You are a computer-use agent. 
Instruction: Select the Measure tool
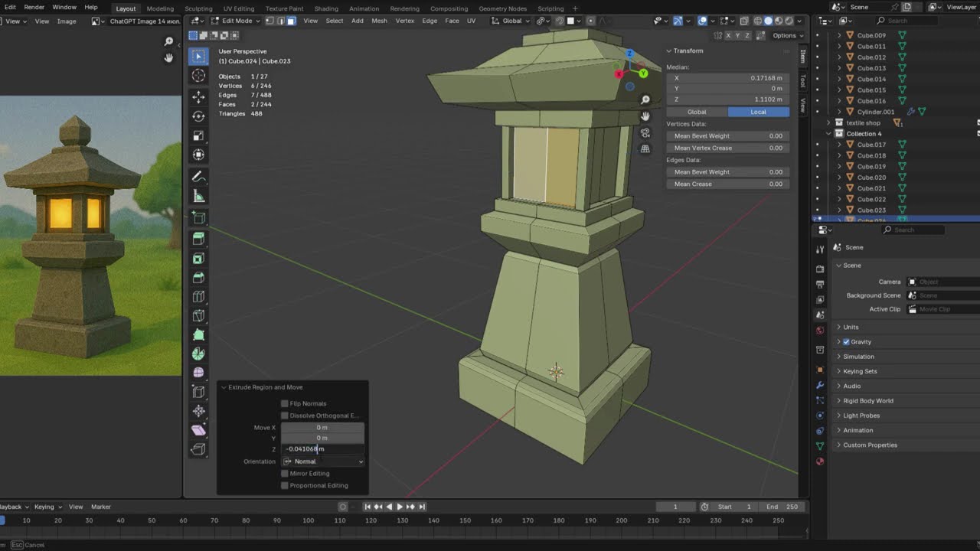[x=198, y=196]
